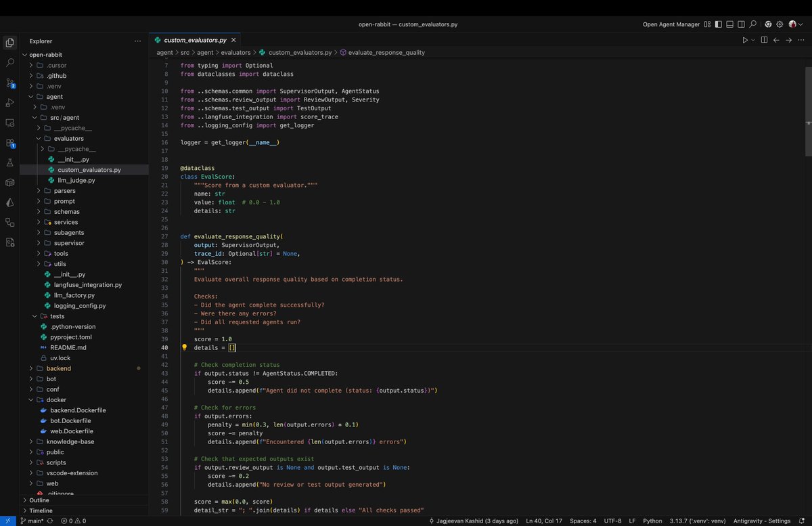Click the notifications bell in status bar

[x=802, y=521]
